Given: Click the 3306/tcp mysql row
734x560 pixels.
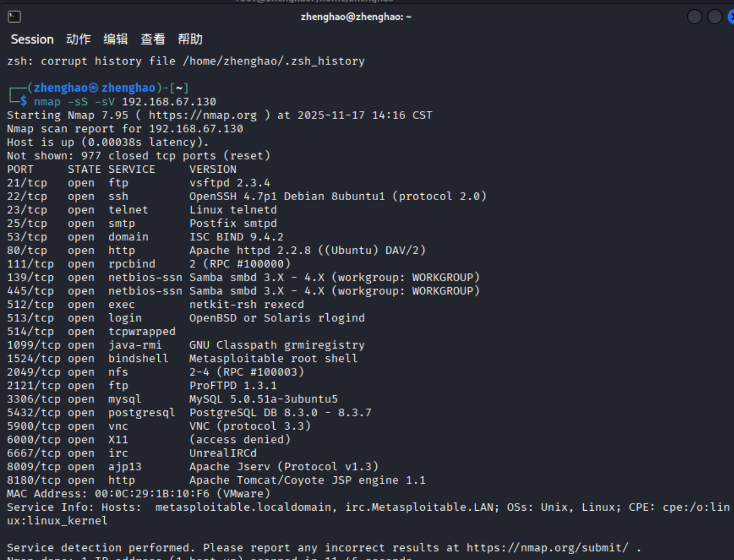Looking at the screenshot, I should tap(172, 399).
